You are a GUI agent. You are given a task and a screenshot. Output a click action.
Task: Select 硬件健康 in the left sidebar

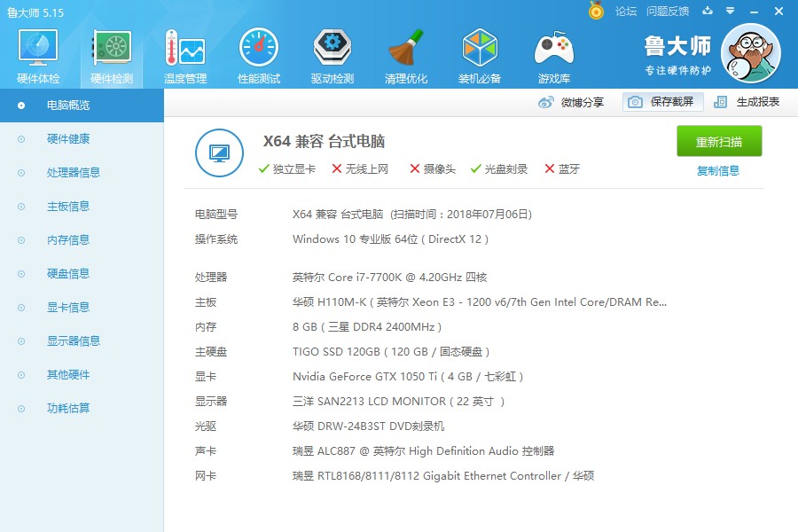coord(68,139)
